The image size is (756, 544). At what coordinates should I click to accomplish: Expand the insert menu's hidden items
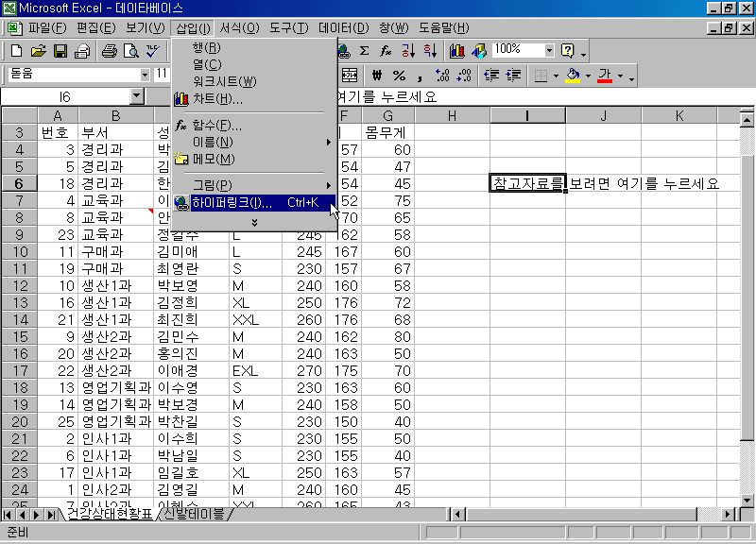tap(253, 222)
